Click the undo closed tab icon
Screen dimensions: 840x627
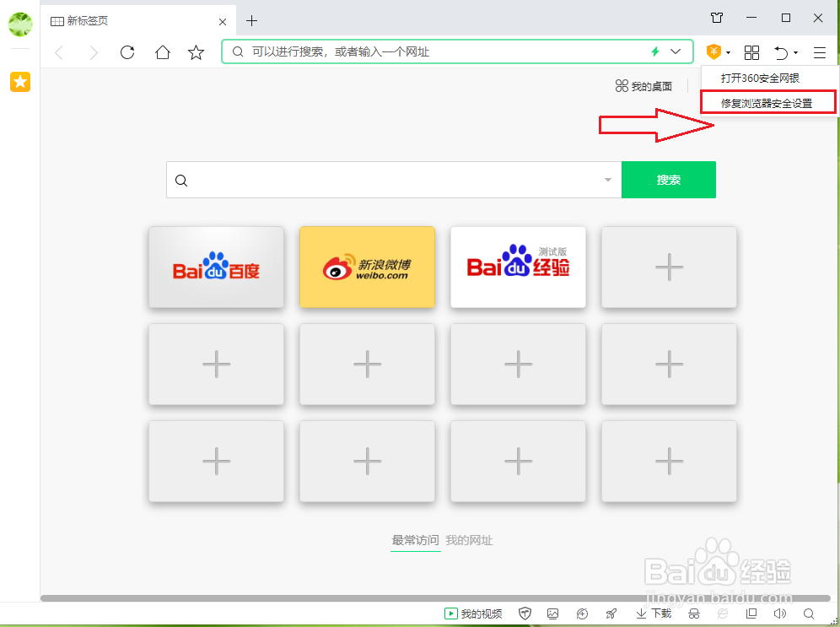(781, 52)
